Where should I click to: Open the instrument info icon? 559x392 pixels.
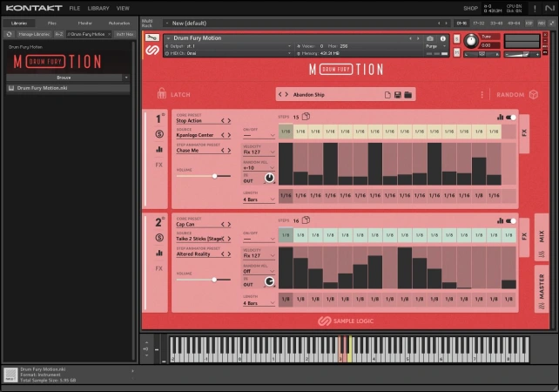443,38
